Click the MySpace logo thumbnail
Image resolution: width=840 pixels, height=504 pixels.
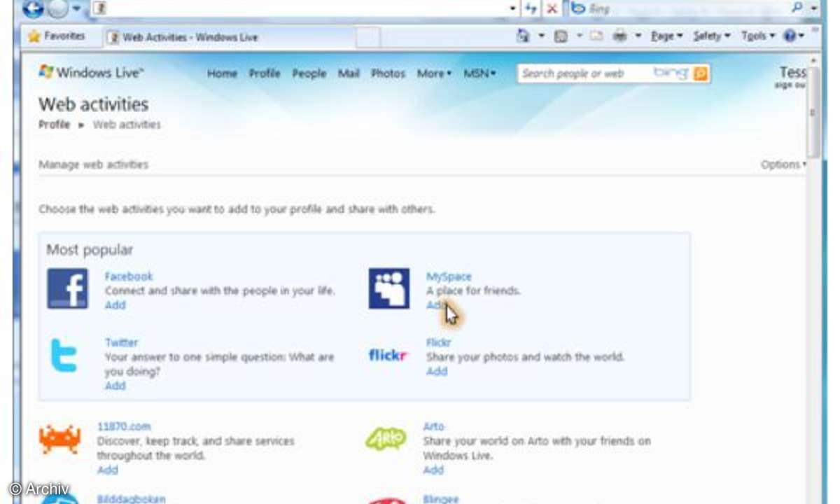pos(389,288)
